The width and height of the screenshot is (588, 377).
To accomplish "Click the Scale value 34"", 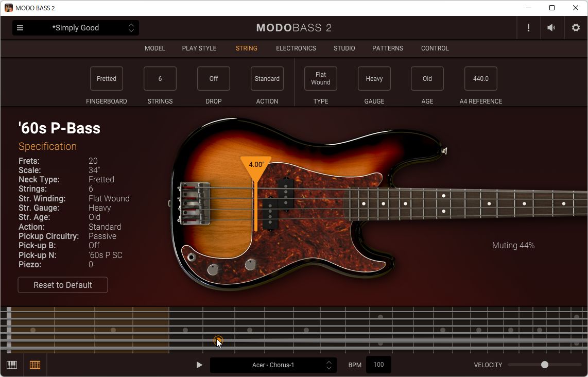I will tap(94, 170).
